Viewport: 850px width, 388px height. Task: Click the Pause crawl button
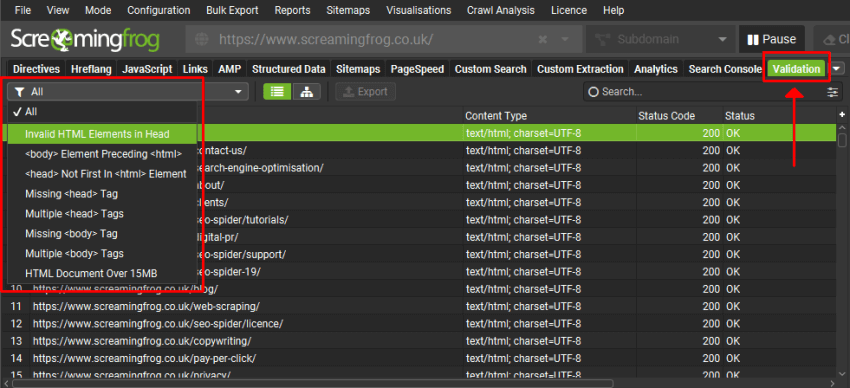(771, 40)
